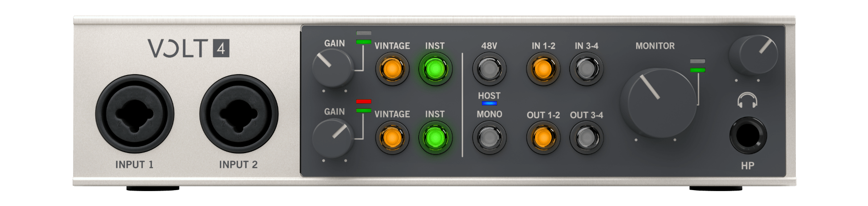Toggle the MONO button

489,138
